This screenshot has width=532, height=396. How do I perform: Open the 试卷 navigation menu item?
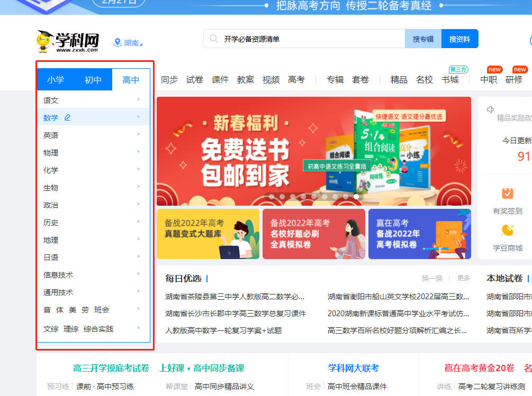195,80
